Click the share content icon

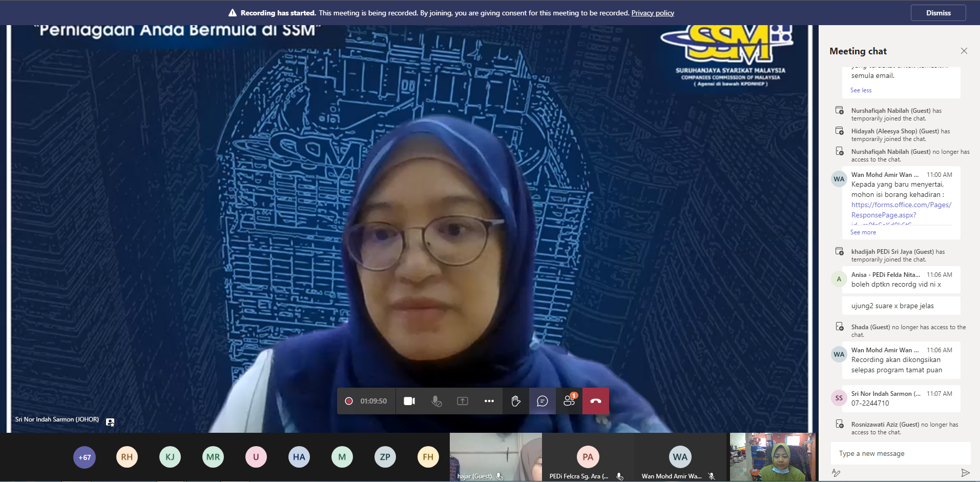(463, 401)
